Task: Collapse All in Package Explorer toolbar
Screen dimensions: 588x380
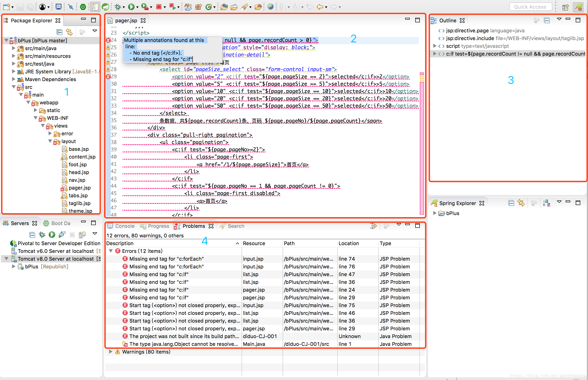Action: 59,32
